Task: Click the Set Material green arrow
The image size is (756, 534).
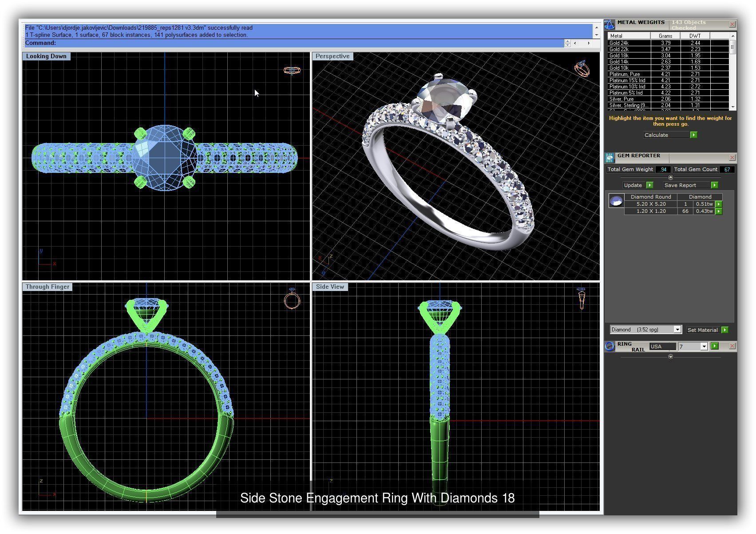Action: tap(725, 330)
